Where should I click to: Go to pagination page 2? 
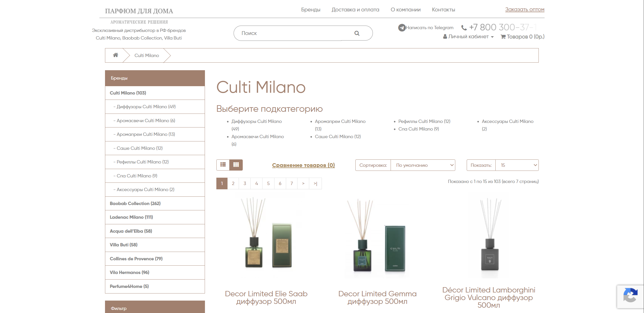point(233,183)
